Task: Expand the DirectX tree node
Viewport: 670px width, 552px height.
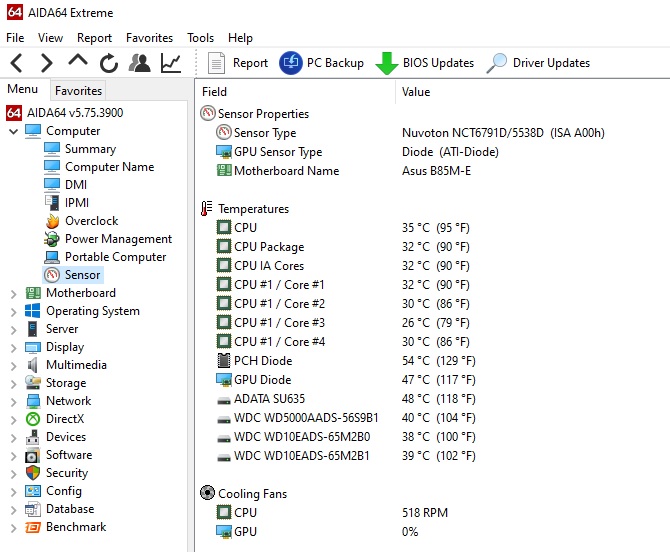Action: click(x=13, y=419)
